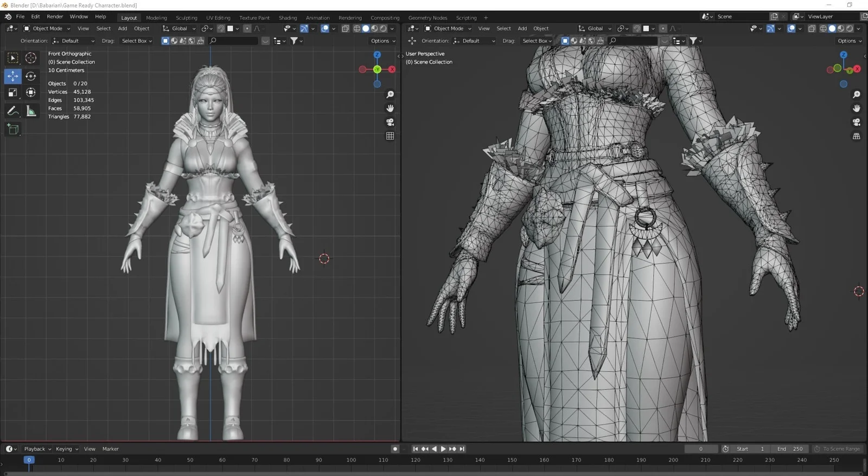868x476 pixels.
Task: Switch perspective/orthographic grid icon in left viewport
Action: (390, 136)
